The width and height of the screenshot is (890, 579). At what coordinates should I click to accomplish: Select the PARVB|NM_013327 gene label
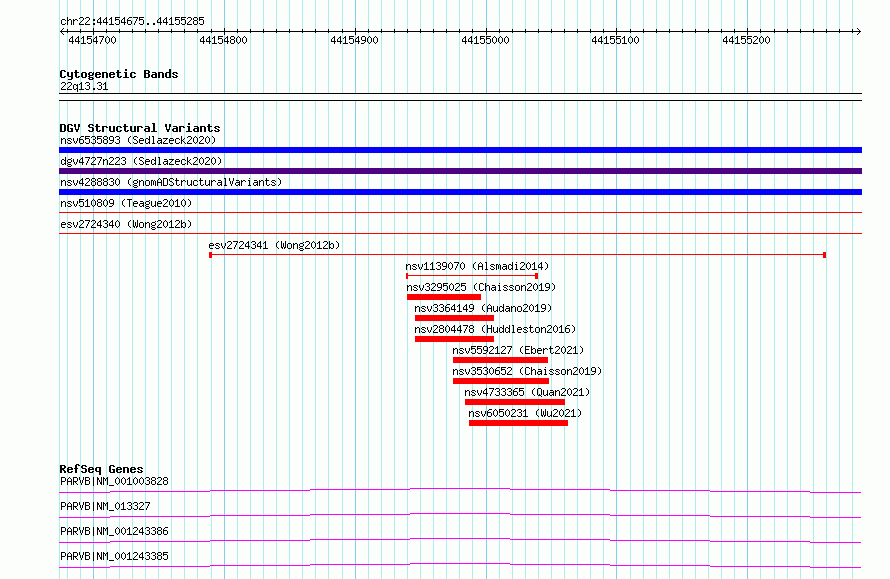105,506
